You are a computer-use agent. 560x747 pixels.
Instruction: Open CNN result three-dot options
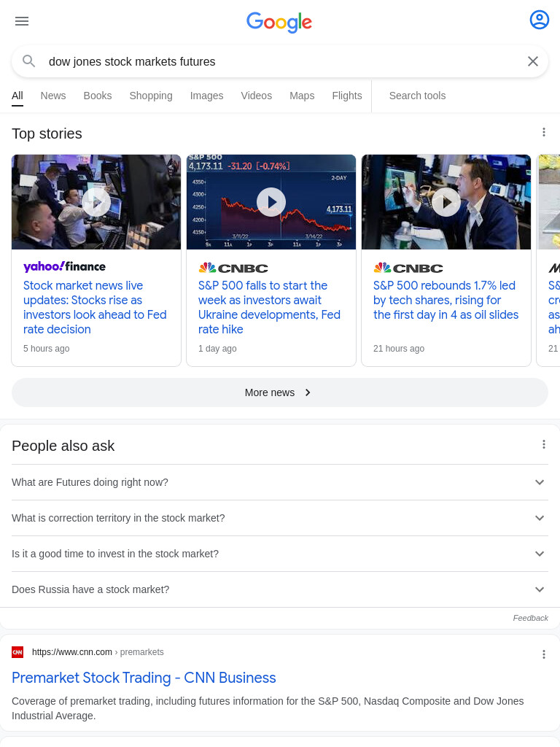tap(543, 654)
